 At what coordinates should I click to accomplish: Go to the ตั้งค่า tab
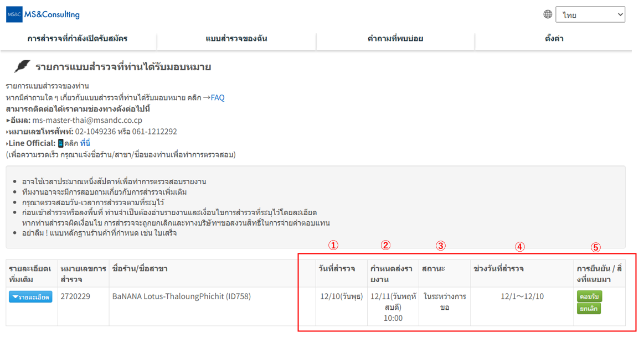[x=554, y=39]
